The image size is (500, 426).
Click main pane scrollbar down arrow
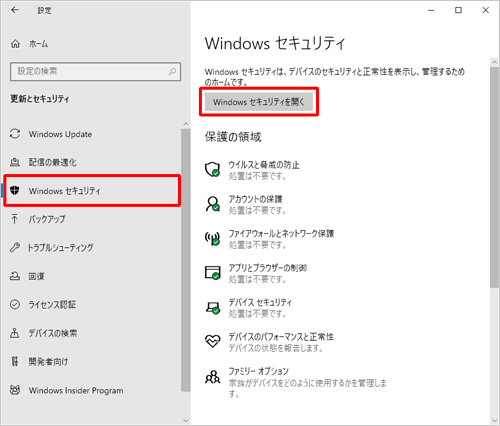click(x=494, y=420)
